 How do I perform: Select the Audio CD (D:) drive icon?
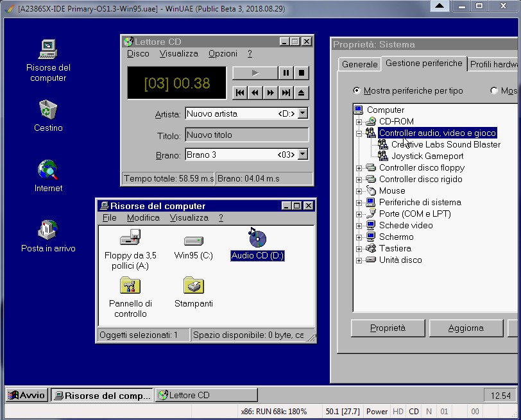tap(257, 240)
